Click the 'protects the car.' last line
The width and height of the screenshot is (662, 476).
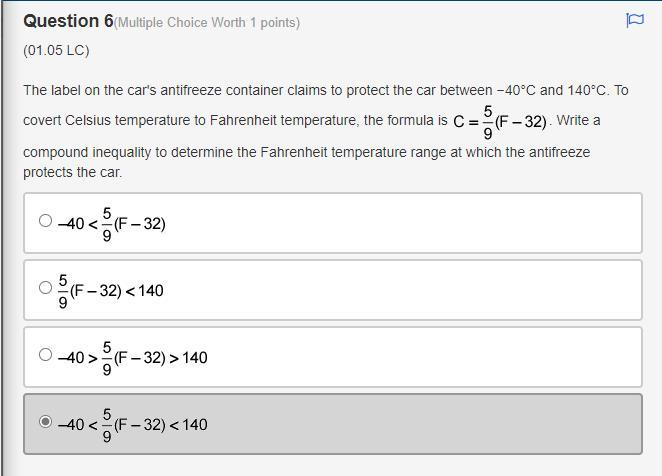pos(72,172)
